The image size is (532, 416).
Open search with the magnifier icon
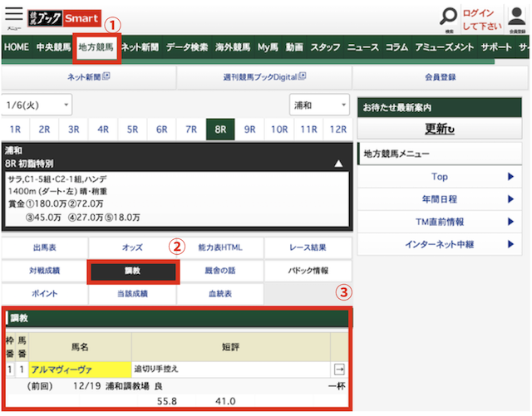click(x=449, y=16)
